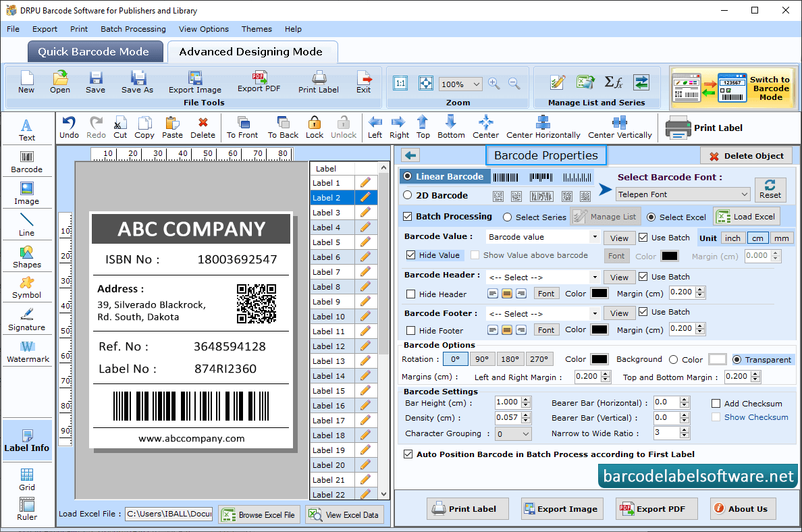Click Export Image in File Tools
Image resolution: width=802 pixels, height=532 pixels.
(x=195, y=82)
